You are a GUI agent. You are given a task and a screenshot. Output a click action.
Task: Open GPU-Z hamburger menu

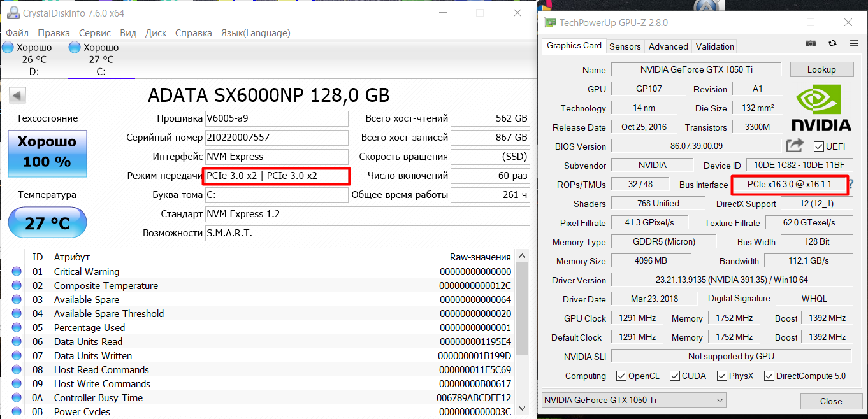854,43
